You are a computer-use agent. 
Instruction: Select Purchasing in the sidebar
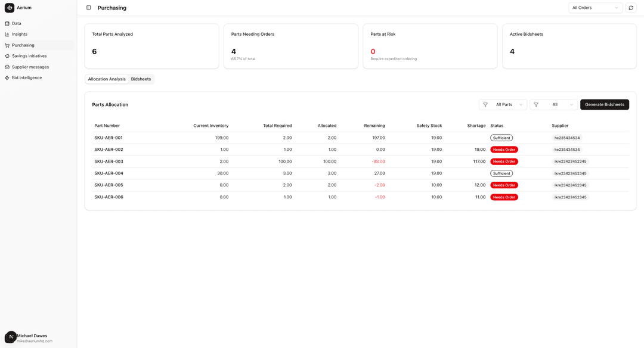[23, 45]
